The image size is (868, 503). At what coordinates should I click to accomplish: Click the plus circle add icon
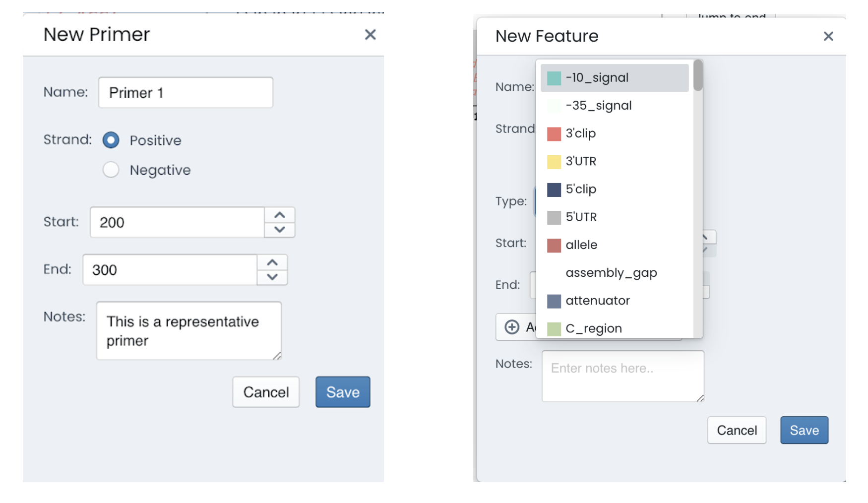point(512,327)
